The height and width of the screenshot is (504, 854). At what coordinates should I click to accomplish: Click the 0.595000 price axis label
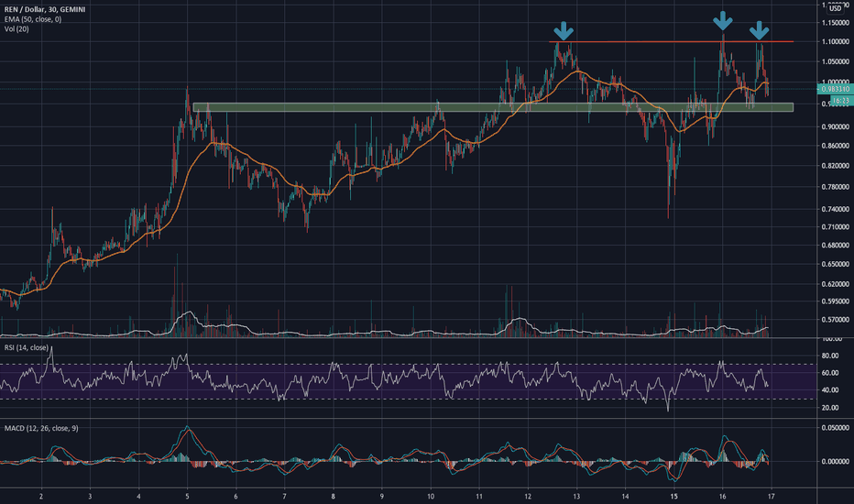pyautogui.click(x=835, y=301)
